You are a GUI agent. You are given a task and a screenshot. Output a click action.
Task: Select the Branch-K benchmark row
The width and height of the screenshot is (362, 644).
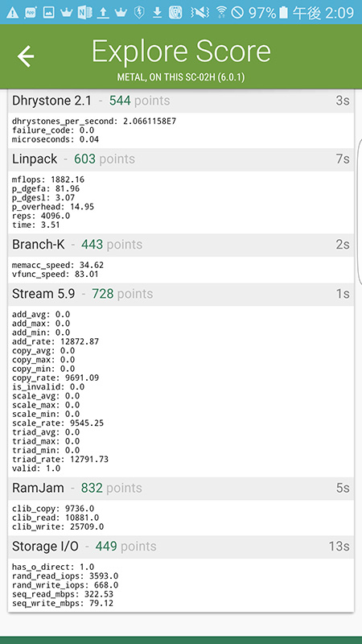tap(180, 245)
